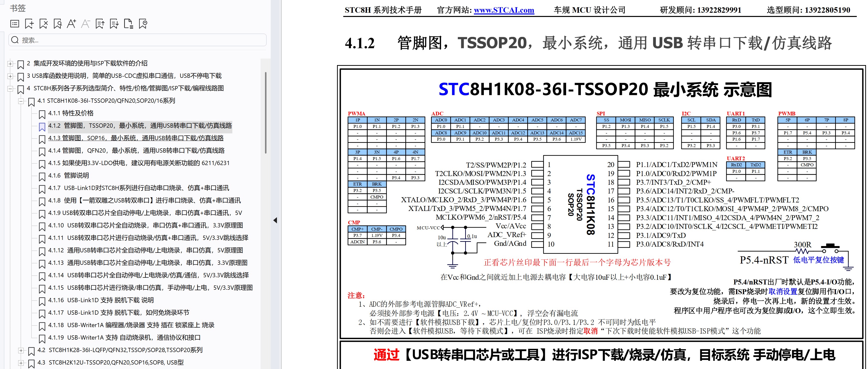868x369 pixels.
Task: Open bookmark 4.1.12 5V原理图
Action: point(146,250)
